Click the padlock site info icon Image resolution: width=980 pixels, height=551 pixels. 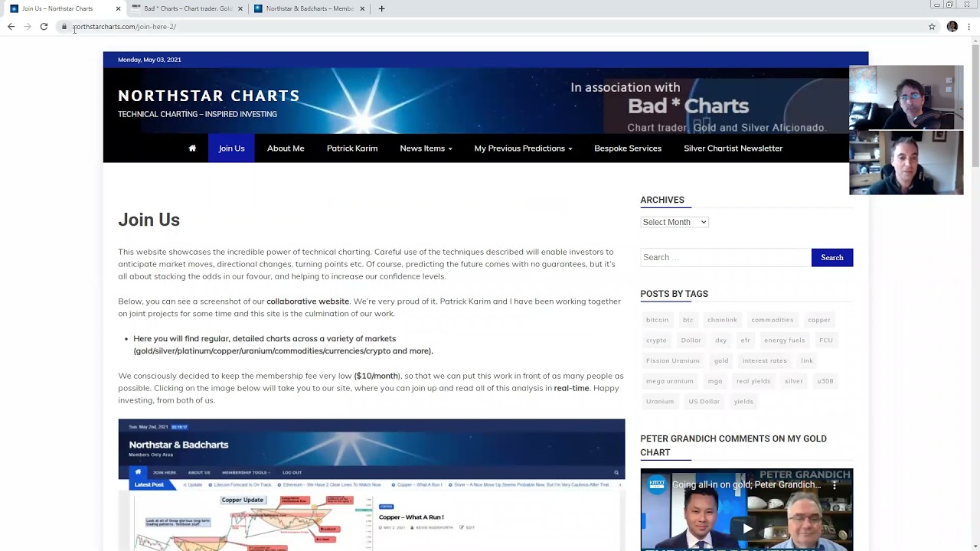coord(64,27)
